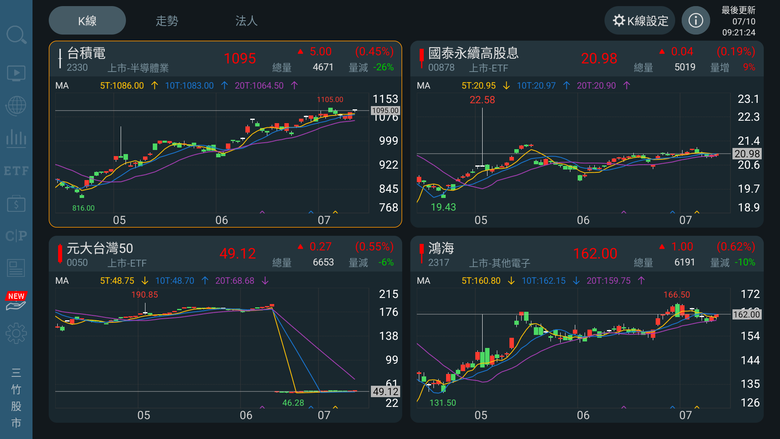The height and width of the screenshot is (439, 780).
Task: Click the 國泰永續高股息 high marker 22.58
Action: tap(482, 99)
